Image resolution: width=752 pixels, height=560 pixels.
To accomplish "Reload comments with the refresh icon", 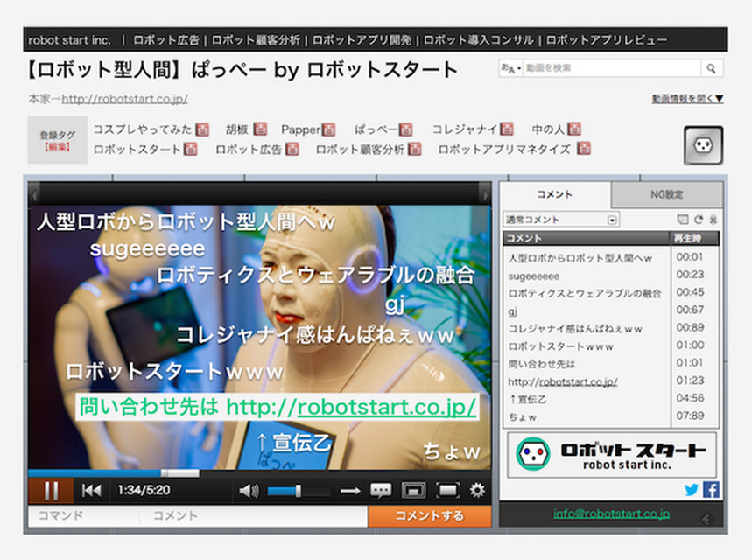I will coord(699,220).
